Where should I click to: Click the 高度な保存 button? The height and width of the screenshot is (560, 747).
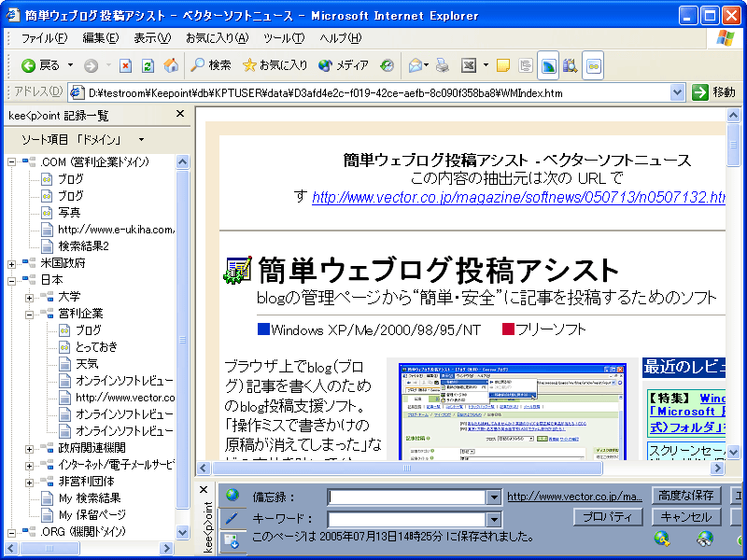pos(686,496)
